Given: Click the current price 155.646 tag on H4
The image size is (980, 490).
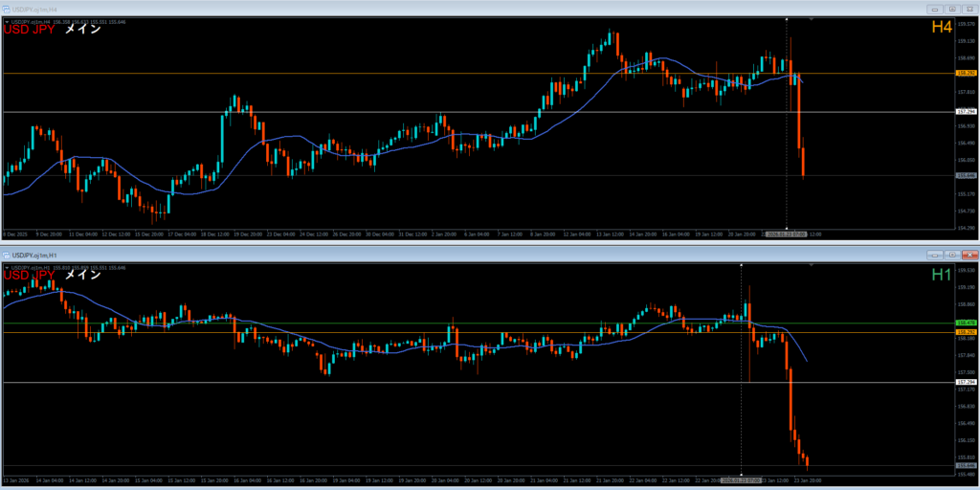Looking at the screenshot, I should pos(966,175).
